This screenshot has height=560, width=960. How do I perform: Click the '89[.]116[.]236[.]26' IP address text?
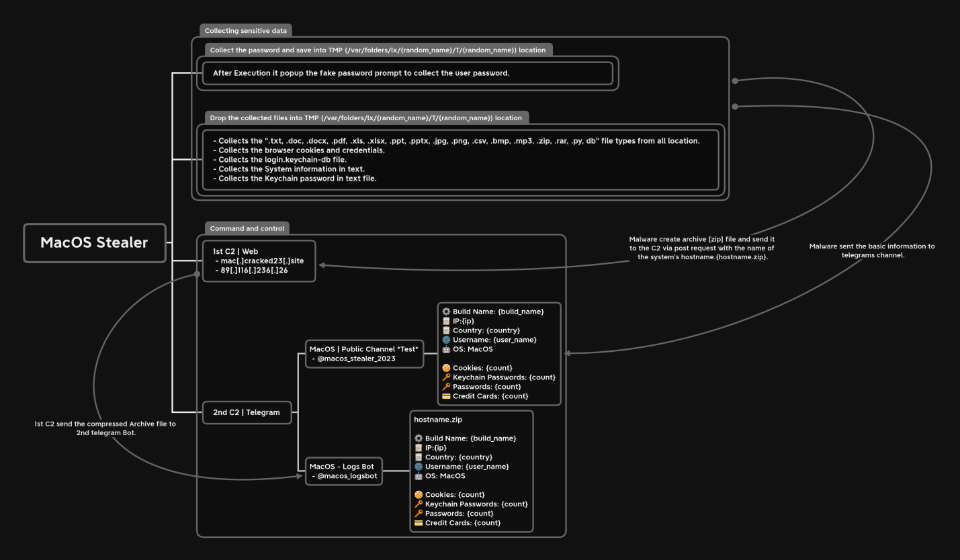click(x=254, y=270)
